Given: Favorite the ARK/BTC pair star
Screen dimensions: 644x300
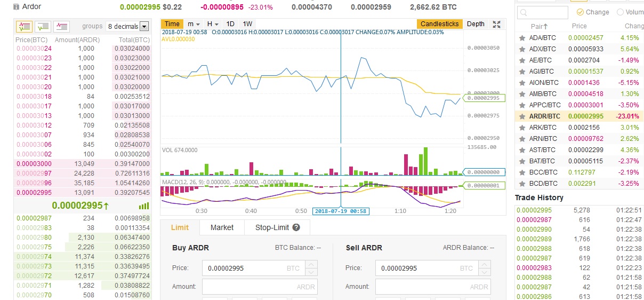Looking at the screenshot, I should [x=522, y=128].
